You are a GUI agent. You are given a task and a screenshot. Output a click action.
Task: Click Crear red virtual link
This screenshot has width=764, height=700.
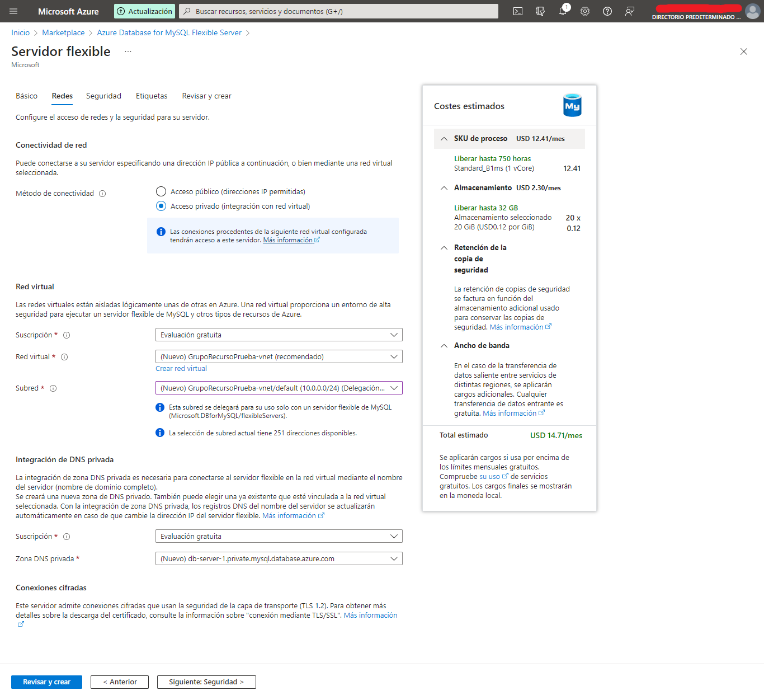(181, 369)
